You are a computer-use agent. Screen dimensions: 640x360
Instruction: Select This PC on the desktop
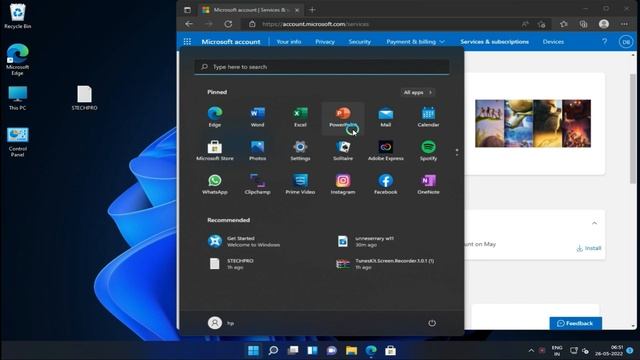18,98
